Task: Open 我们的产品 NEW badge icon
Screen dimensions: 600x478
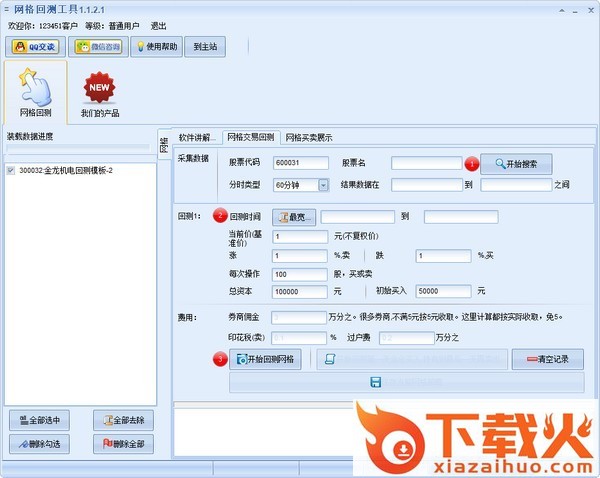Action: pyautogui.click(x=99, y=93)
